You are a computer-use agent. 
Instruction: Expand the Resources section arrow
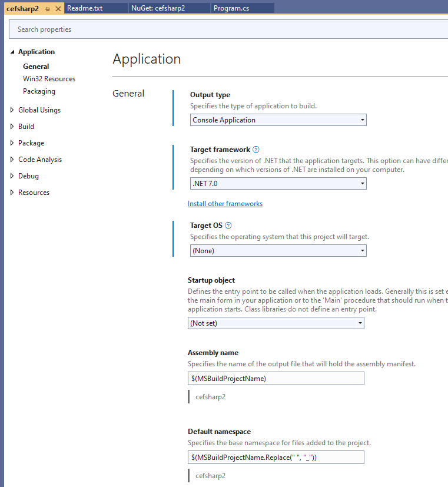tap(12, 192)
